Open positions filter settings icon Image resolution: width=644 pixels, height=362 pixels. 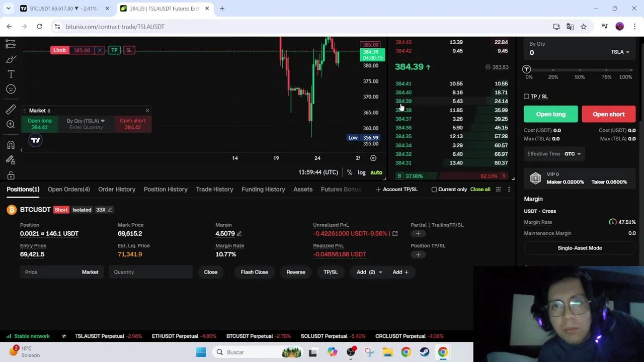(498, 190)
